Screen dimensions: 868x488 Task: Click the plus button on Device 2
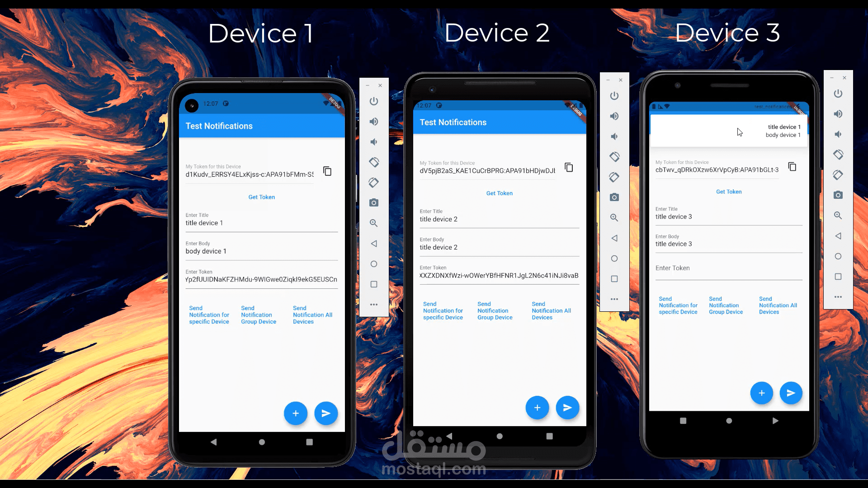pos(537,407)
